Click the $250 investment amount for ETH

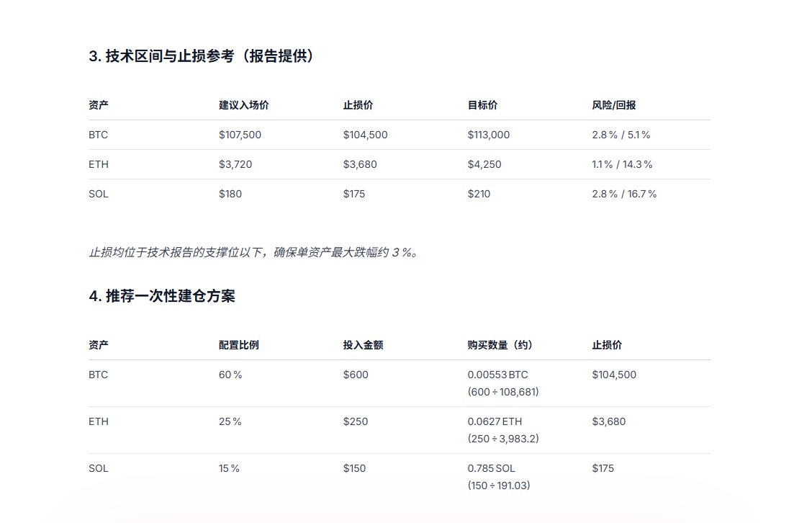(356, 421)
